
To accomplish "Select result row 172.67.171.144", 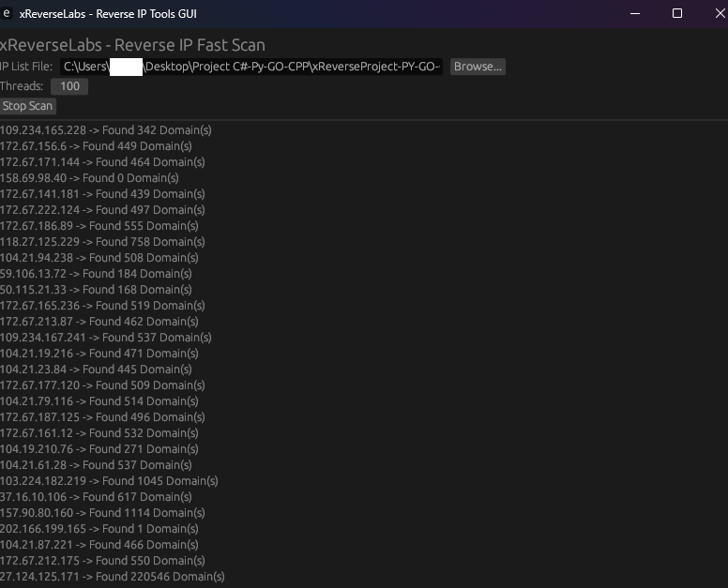I will [102, 162].
